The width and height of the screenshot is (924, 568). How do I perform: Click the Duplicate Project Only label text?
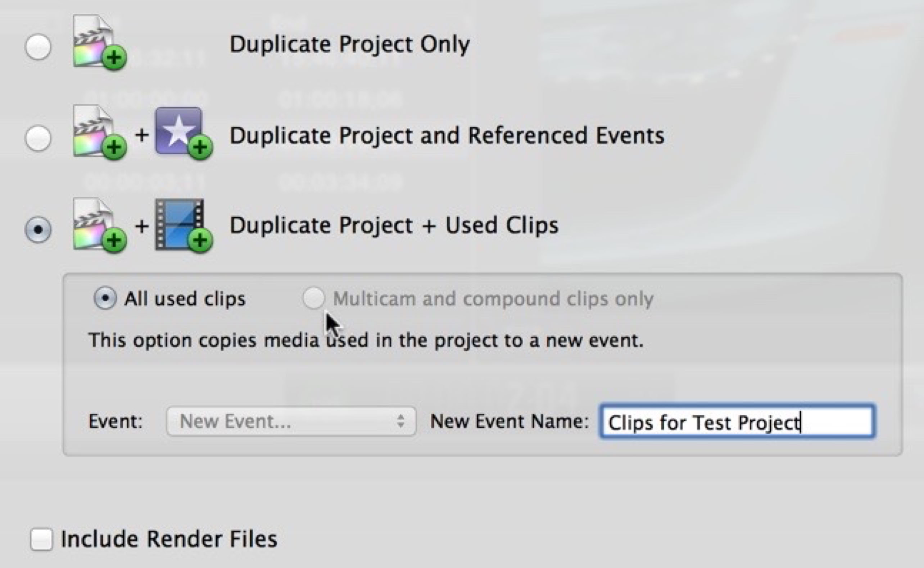(350, 44)
